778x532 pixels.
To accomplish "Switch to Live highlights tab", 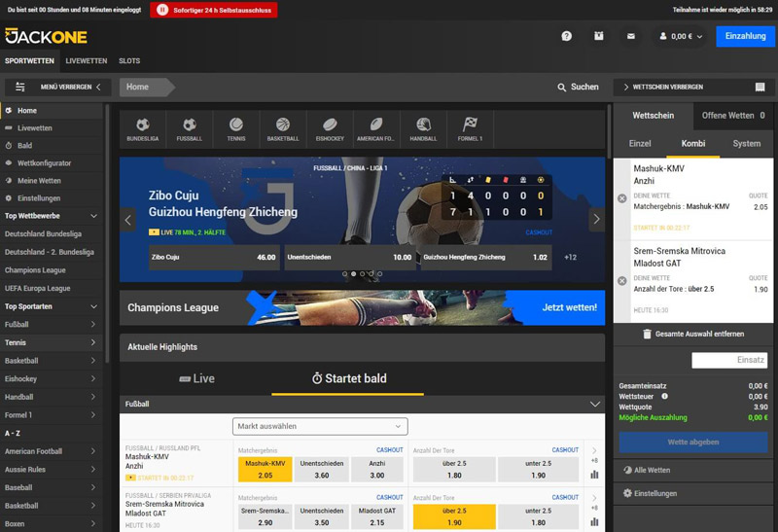I will point(196,378).
